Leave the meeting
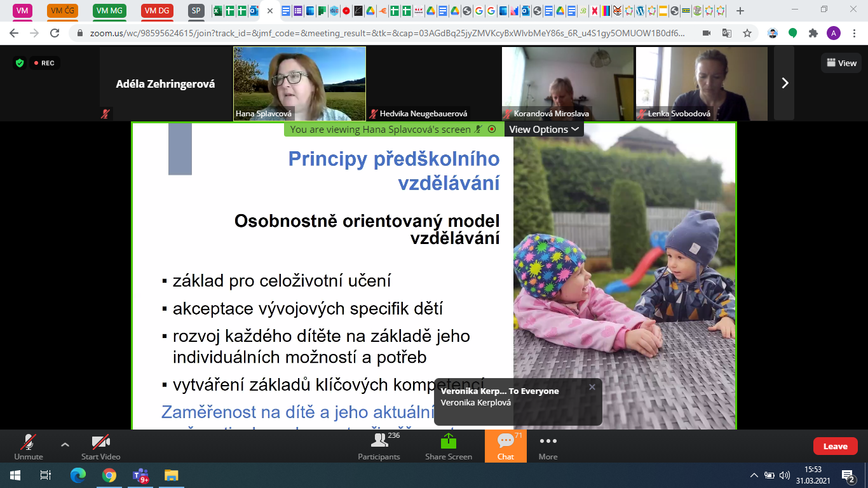Image resolution: width=868 pixels, height=488 pixels. [835, 446]
